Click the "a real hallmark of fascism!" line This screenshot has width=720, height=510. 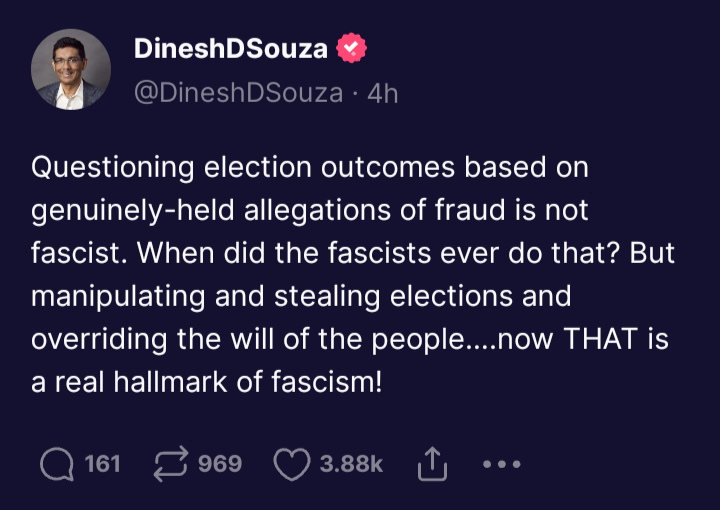tap(207, 382)
